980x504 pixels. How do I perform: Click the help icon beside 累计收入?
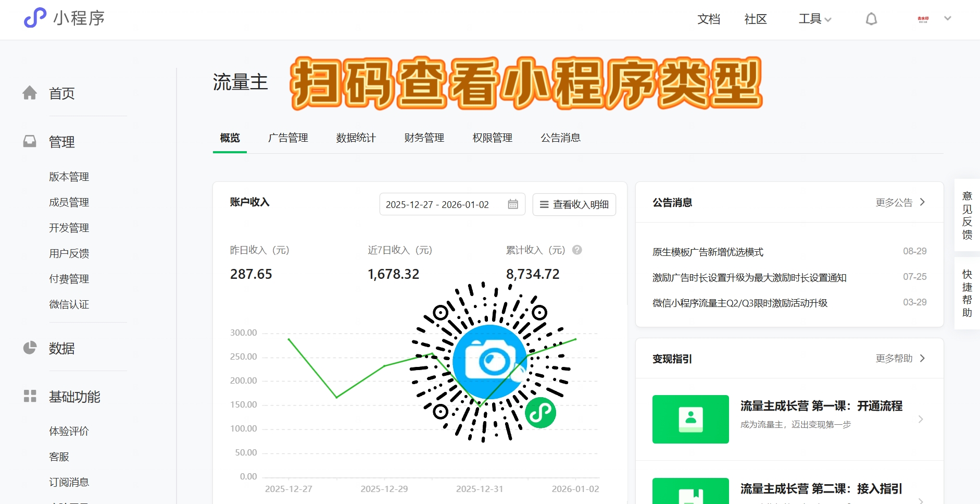577,250
